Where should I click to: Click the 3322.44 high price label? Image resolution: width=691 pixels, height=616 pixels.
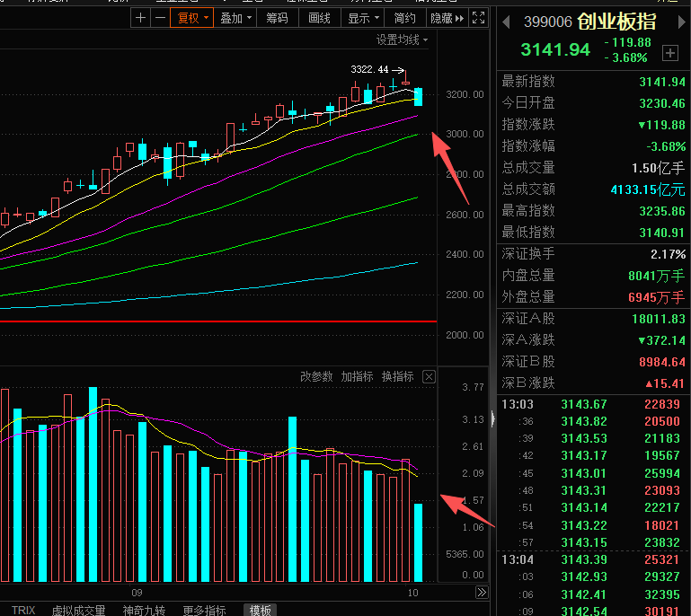(369, 69)
